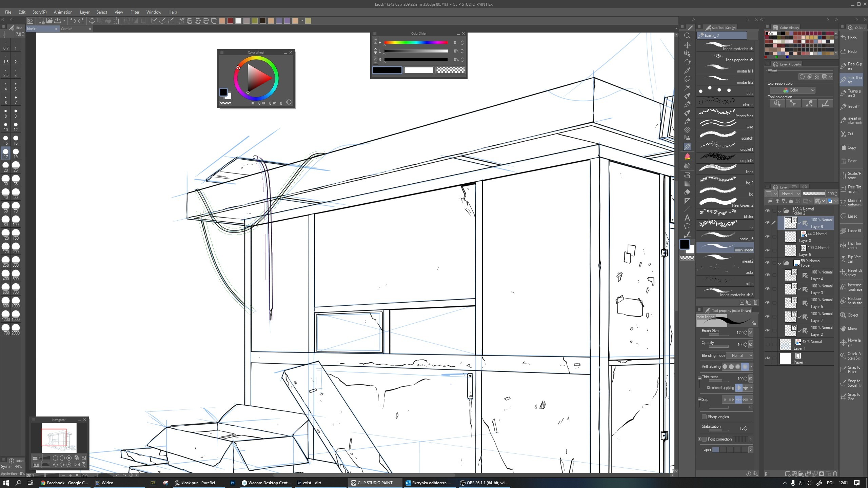Screen dimensions: 868x488
Task: Open the Filter menu
Action: [x=135, y=12]
